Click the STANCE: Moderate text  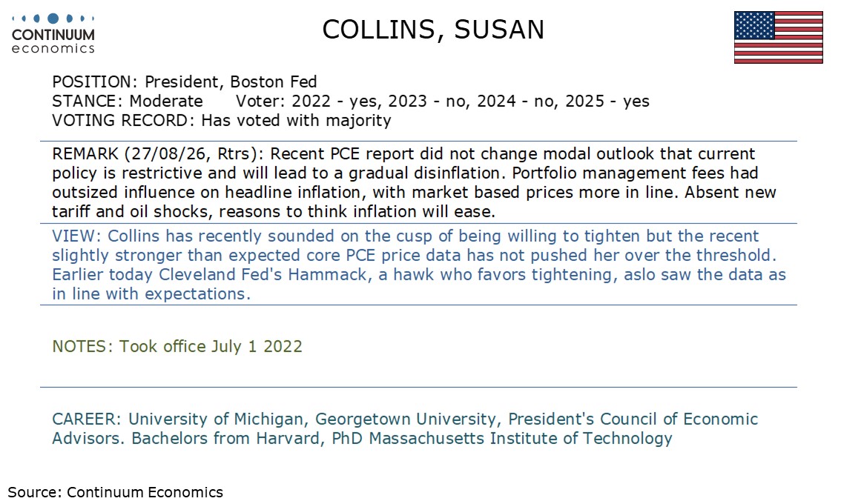coord(128,101)
